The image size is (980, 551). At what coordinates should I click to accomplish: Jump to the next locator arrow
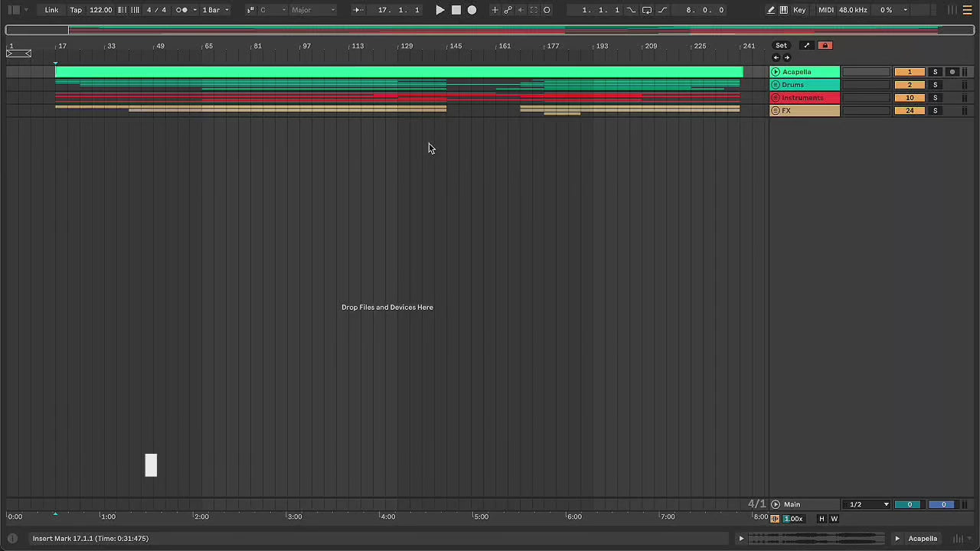787,58
